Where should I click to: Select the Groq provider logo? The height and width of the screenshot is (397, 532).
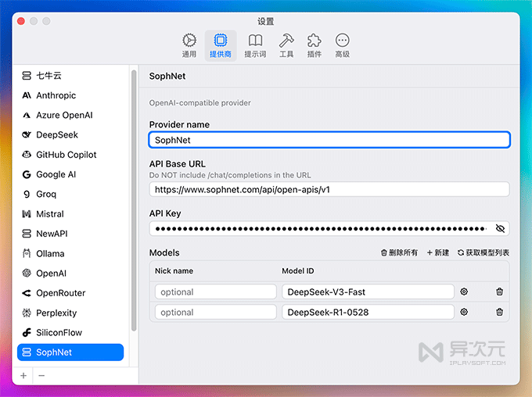click(27, 195)
